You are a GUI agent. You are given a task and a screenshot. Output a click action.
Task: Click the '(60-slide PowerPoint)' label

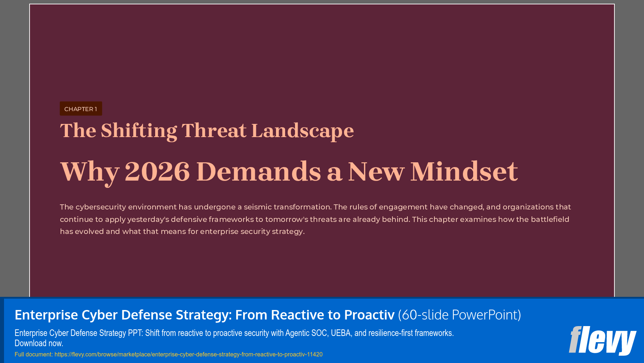coord(460,315)
